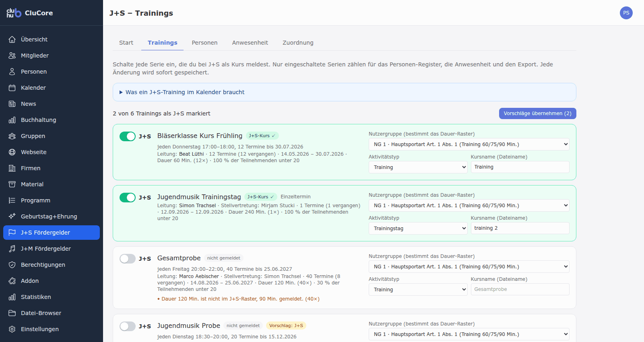Click the Webseite globe icon
Viewport: 644px width, 342px height.
[12, 152]
